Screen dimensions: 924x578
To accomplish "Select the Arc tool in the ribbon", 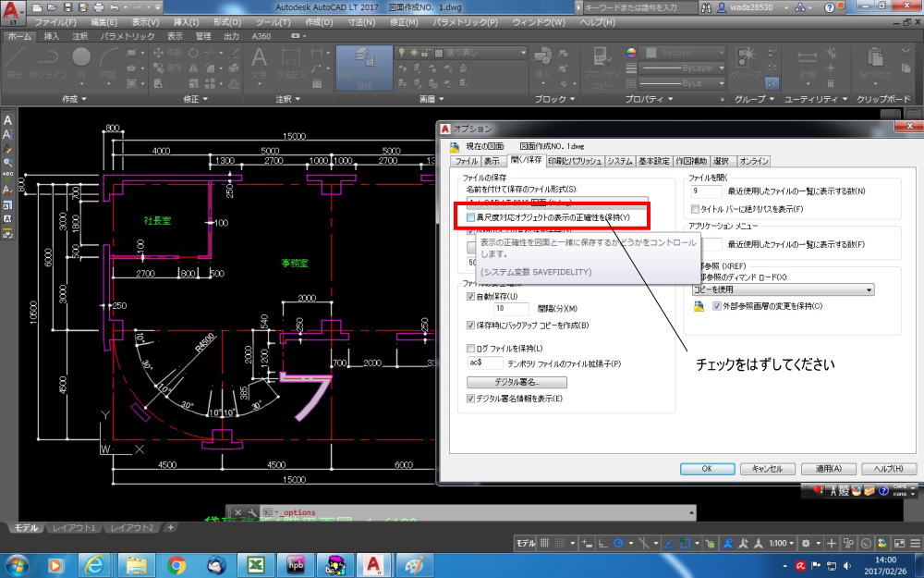I will (x=109, y=64).
